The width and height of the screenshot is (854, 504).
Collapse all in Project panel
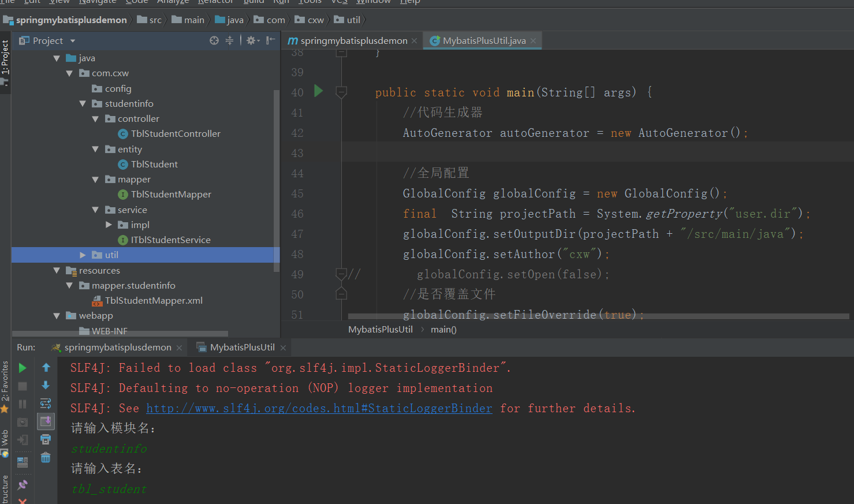(x=229, y=40)
